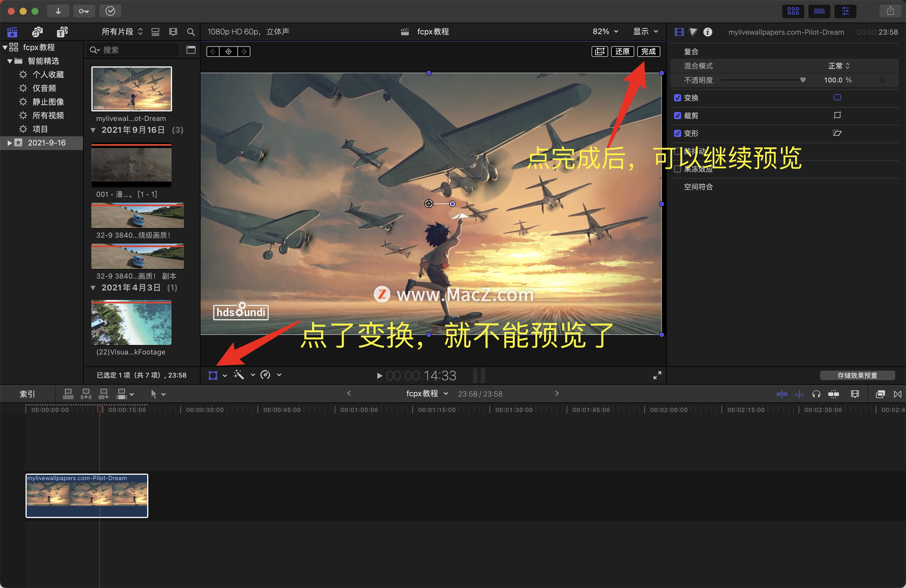This screenshot has width=906, height=588.
Task: Select the 静止图像 smart collection
Action: pos(48,102)
